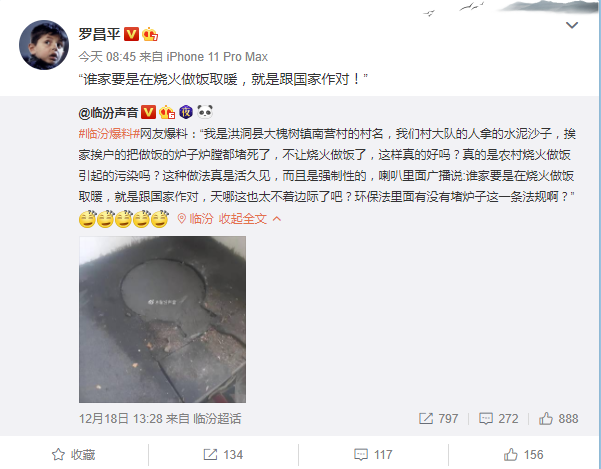This screenshot has height=469, width=601.
Task: Like the original post with 888 likes
Action: (558, 418)
